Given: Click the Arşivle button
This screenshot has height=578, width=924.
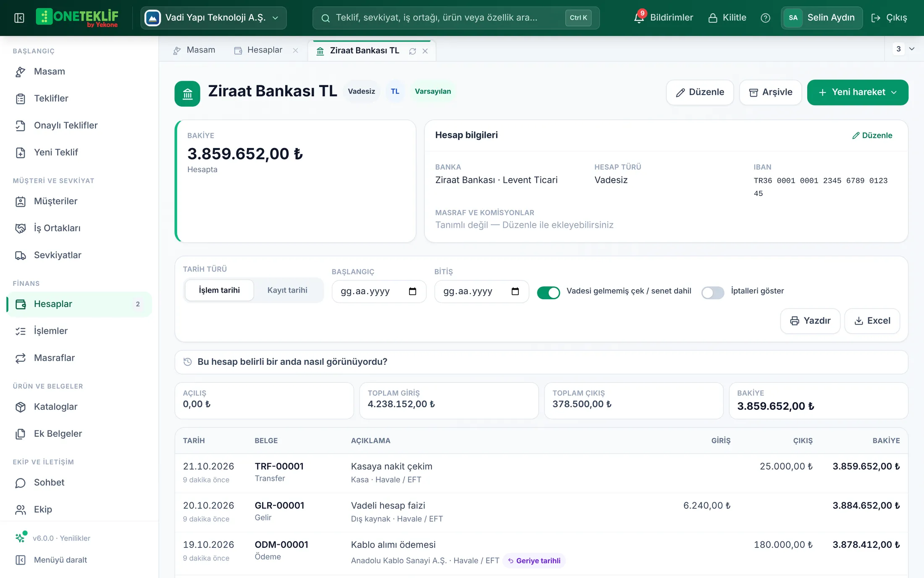Looking at the screenshot, I should click(x=771, y=92).
